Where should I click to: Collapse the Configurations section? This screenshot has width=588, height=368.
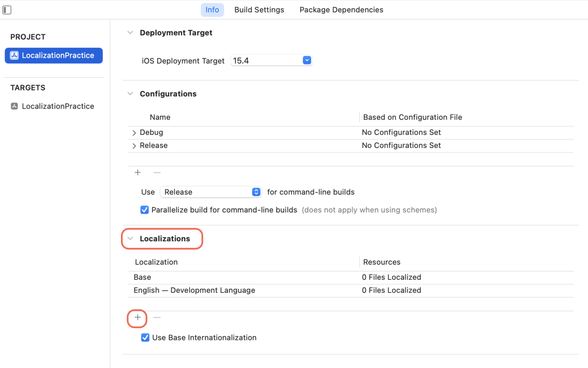pyautogui.click(x=130, y=94)
